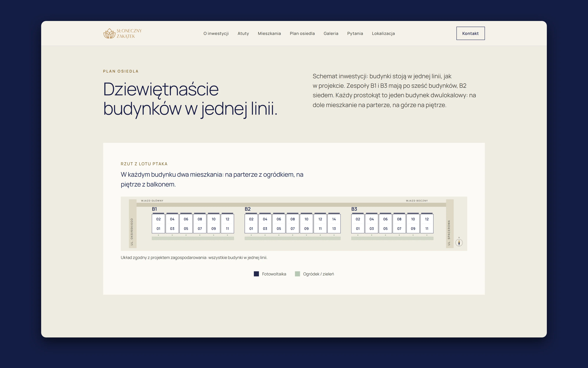
Task: Click the RZUT Z LOTU PTAKA heading
Action: (144, 164)
